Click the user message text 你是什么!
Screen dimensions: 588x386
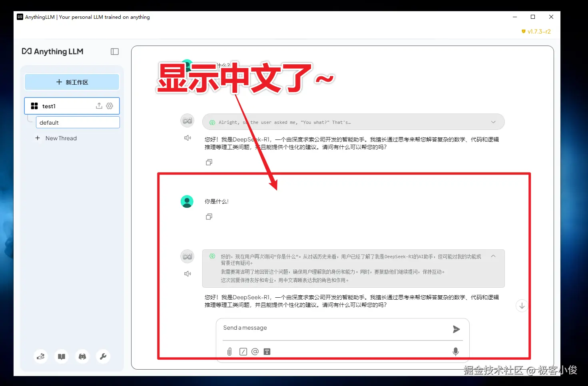coord(217,201)
